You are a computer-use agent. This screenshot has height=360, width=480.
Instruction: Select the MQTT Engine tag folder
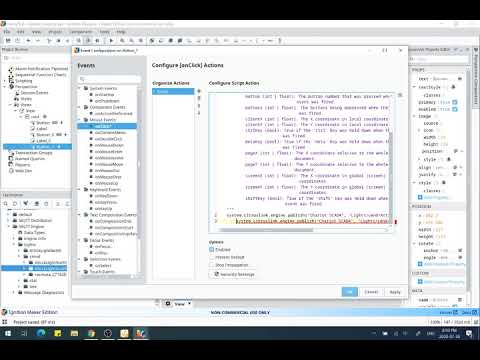31,226
